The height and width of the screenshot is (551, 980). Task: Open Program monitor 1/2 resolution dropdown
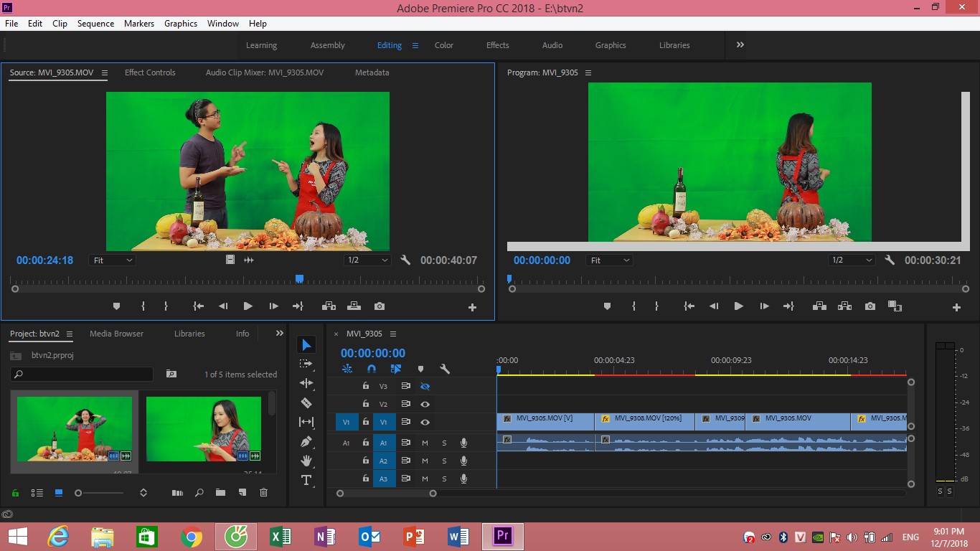pos(852,260)
